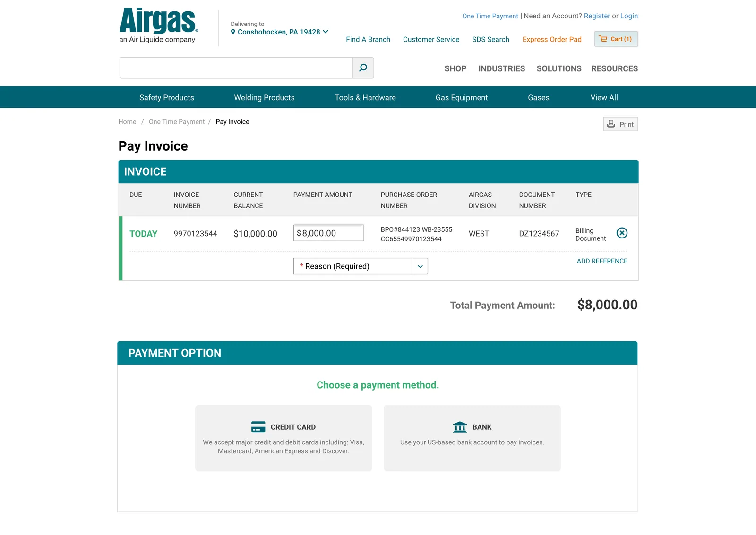Click View All in category bar
This screenshot has height=535, width=756.
604,97
